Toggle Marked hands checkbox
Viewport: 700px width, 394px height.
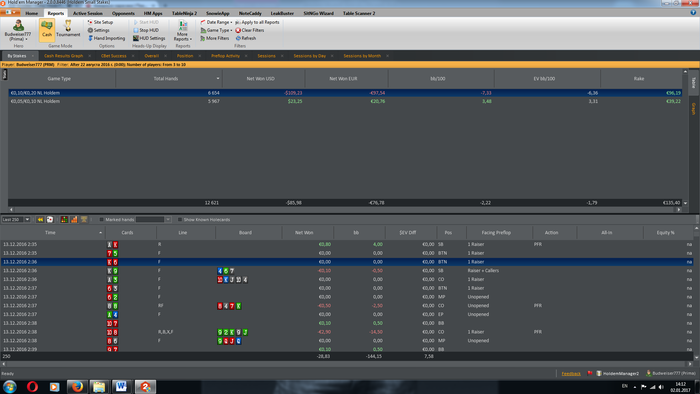click(101, 220)
